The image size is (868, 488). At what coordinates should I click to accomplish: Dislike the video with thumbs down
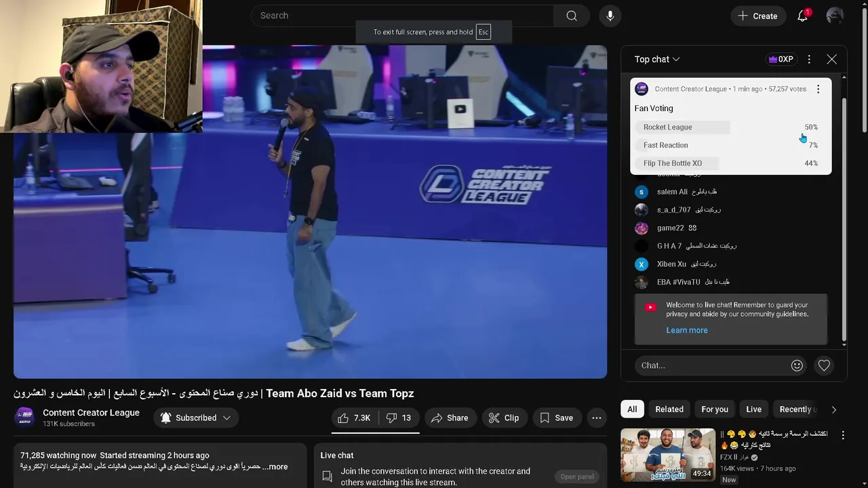(x=399, y=418)
